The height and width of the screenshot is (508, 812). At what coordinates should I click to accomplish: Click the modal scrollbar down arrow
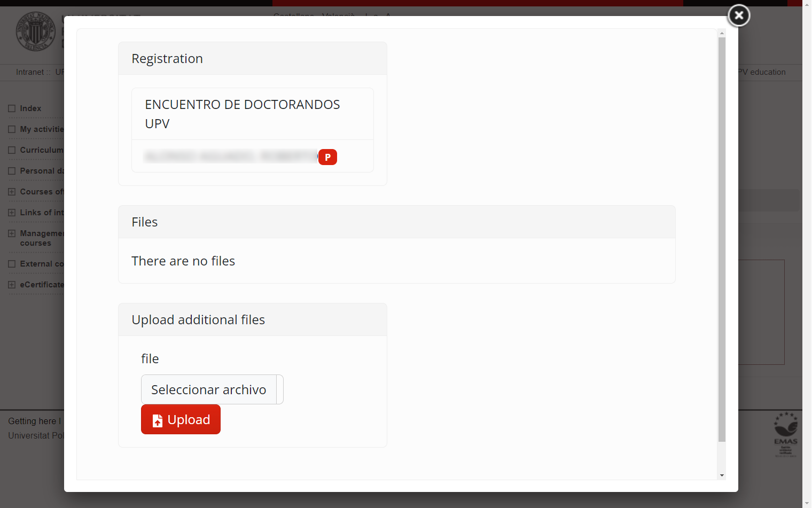722,475
